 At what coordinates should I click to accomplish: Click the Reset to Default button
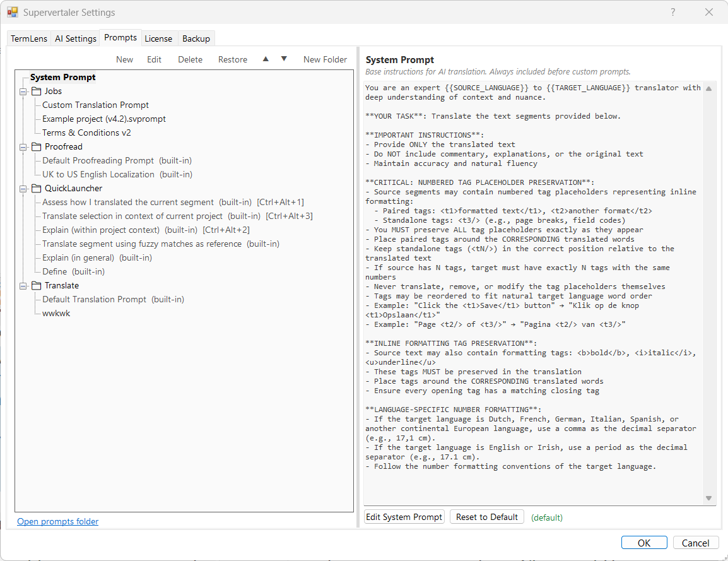point(486,517)
